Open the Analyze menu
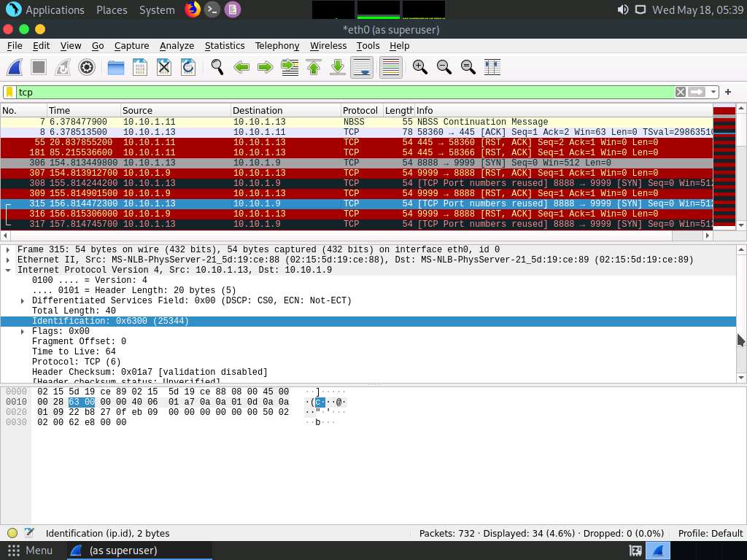The width and height of the screenshot is (747, 560). coord(177,45)
